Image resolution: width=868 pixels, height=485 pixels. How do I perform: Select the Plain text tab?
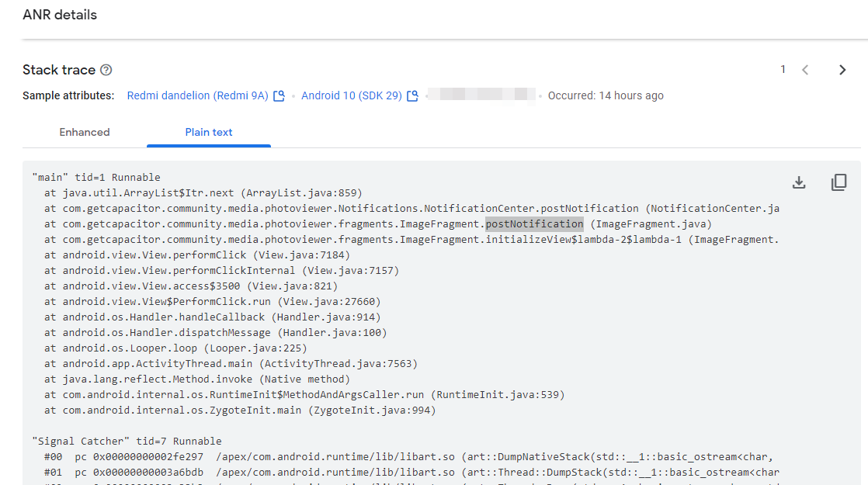[x=208, y=132]
